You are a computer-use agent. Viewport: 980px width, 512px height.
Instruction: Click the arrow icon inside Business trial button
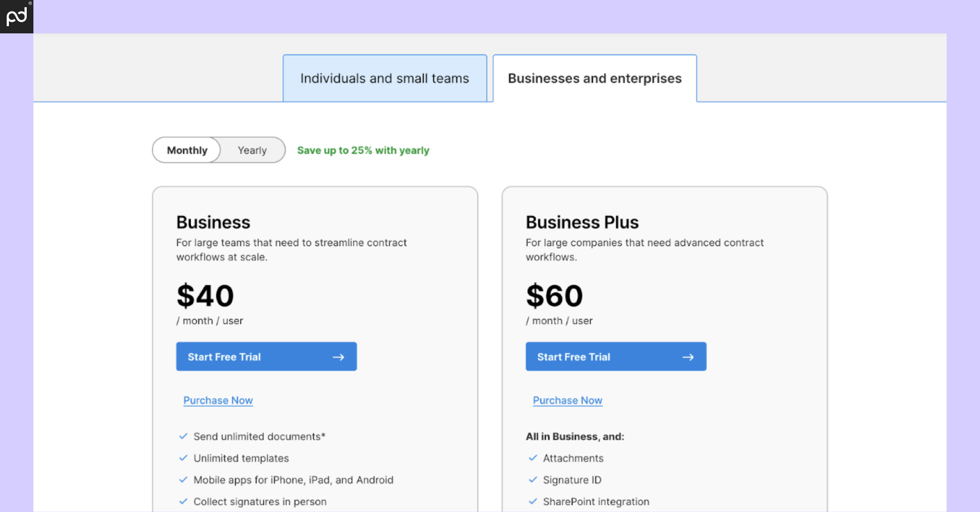click(x=339, y=357)
